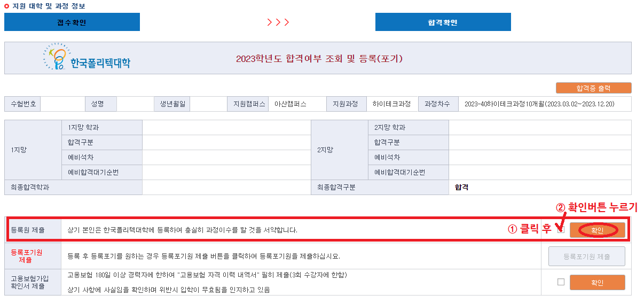Viewport: 644px width, 303px height.
Task: Click the 등록원 제출 row label
Action: point(28,230)
